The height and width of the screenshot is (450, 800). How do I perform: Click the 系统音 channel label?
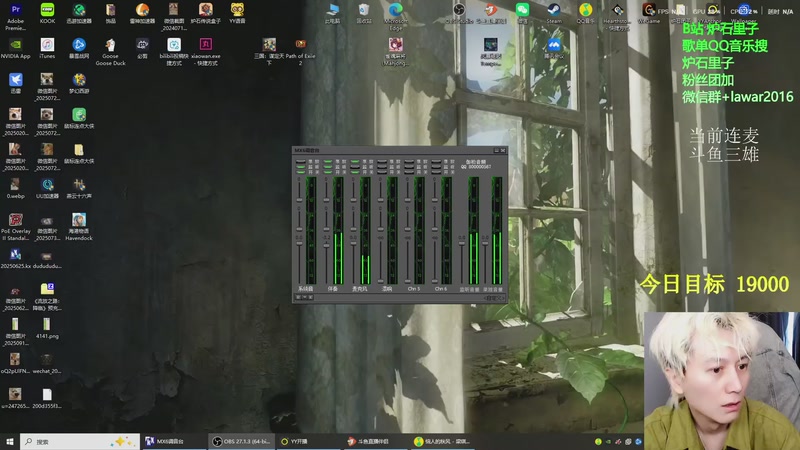(x=306, y=289)
